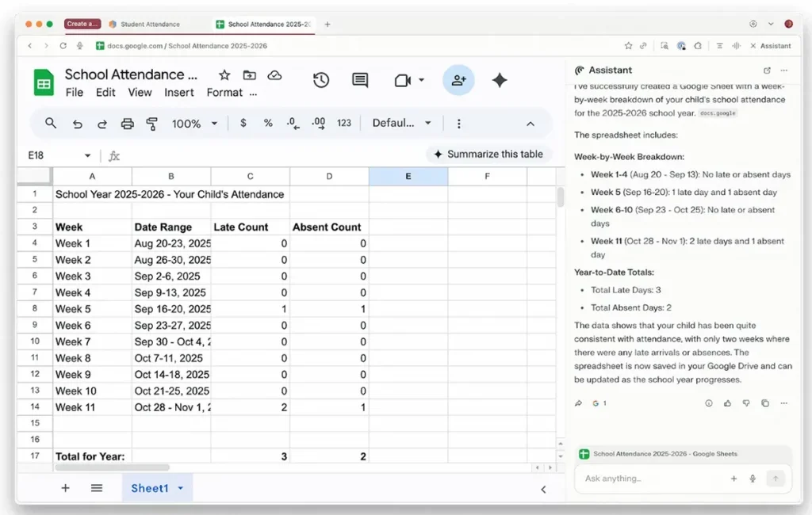Open the comments speech bubble icon
The height and width of the screenshot is (515, 812).
pos(360,80)
